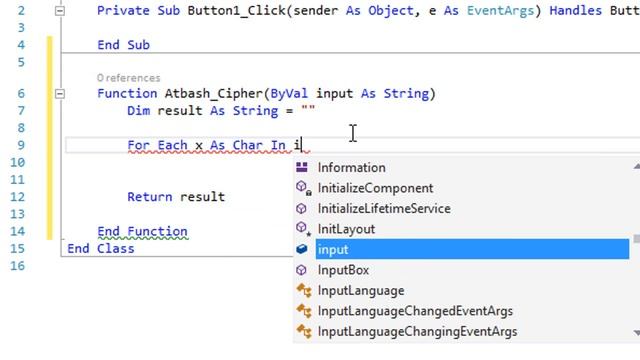Click 'EventArgs' type in line 2
Viewport: 640px width, 360px height.
tap(500, 10)
